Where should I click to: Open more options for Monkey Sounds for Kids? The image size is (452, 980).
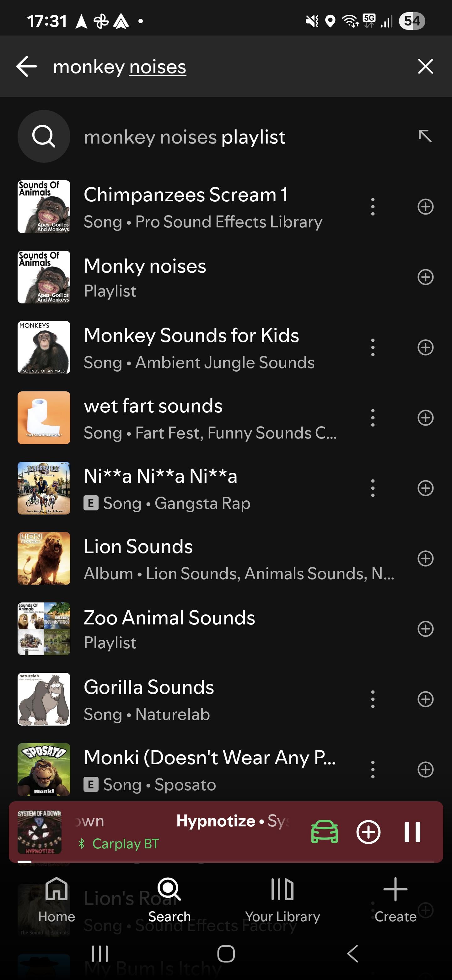point(373,347)
